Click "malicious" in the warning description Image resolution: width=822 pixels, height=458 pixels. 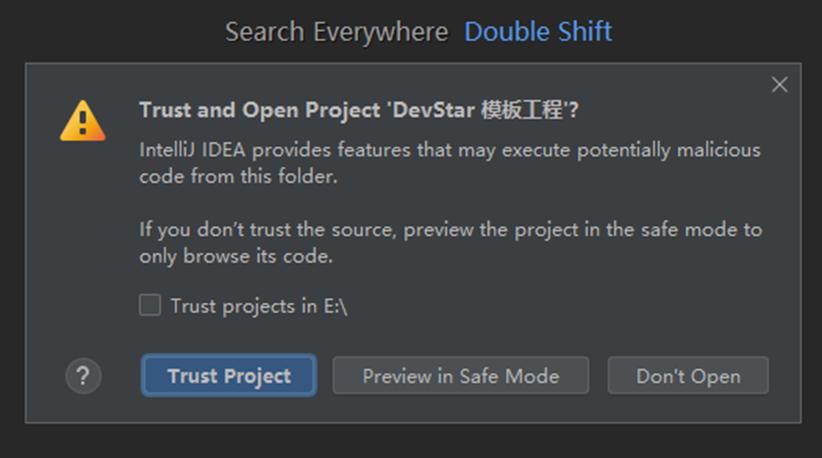pos(718,150)
